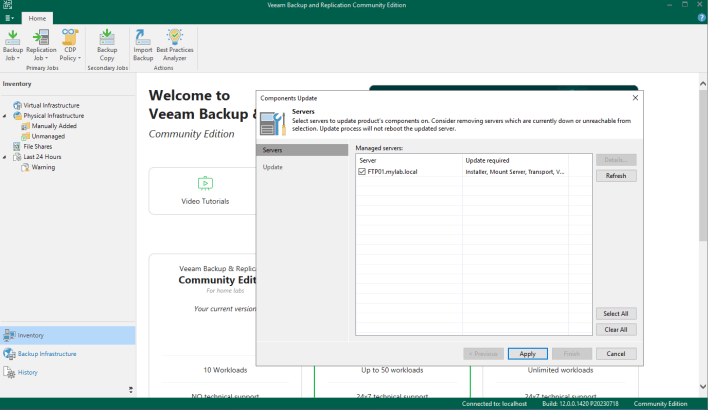Click the Connected to: localhost status

494,404
